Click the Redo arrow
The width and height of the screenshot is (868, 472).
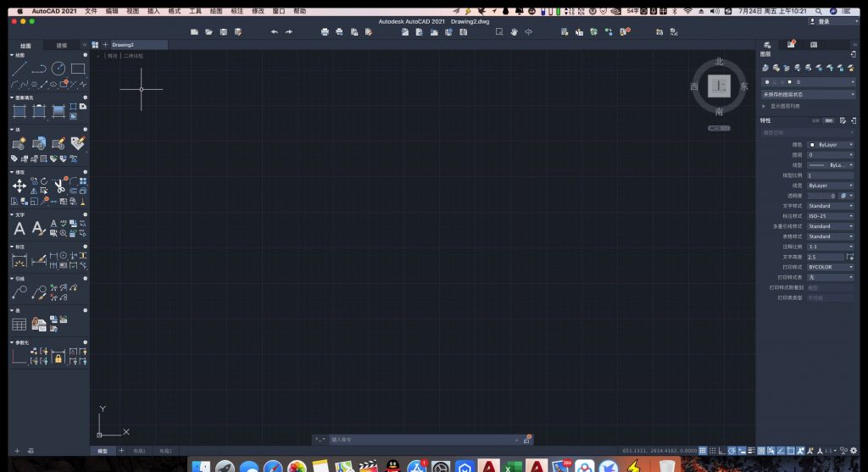tap(289, 32)
